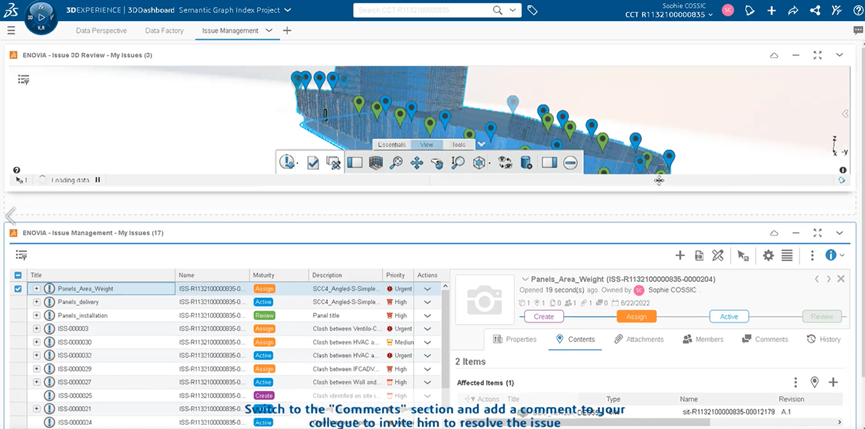Open the Issue 3D Review widget chevron menu

point(839,55)
